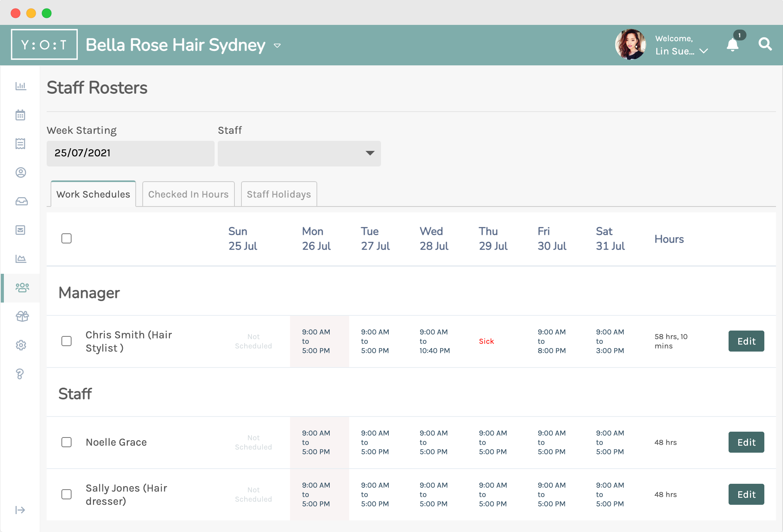Screen dimensions: 783x532
Task: Check the Noelle Grace row checkbox
Action: tap(66, 442)
